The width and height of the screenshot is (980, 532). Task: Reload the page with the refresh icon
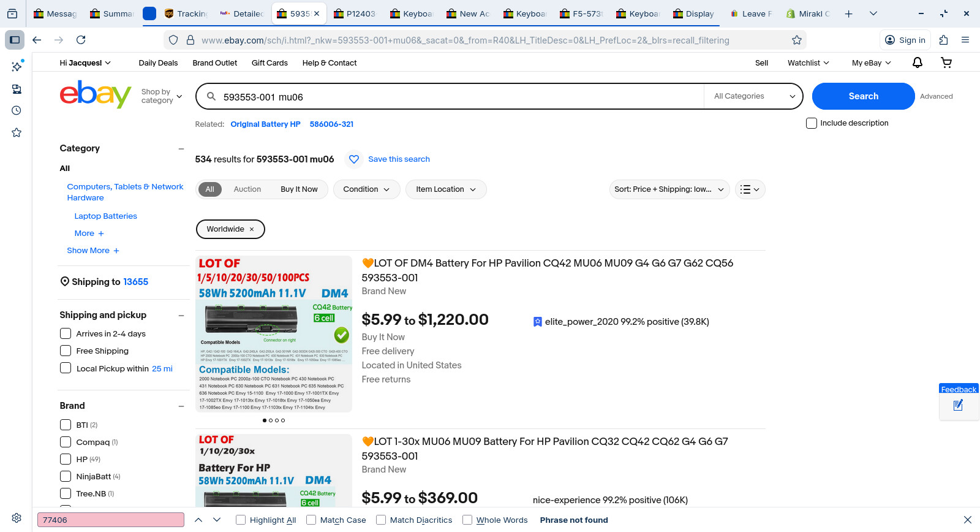(x=81, y=40)
